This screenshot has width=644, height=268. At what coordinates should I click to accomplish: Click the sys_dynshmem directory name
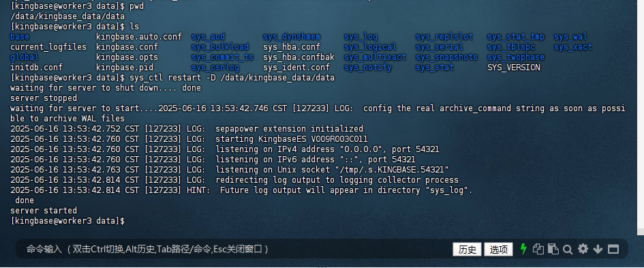click(x=292, y=37)
